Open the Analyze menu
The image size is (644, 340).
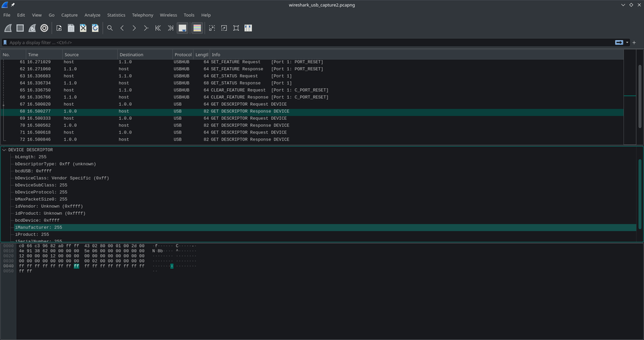pos(92,15)
